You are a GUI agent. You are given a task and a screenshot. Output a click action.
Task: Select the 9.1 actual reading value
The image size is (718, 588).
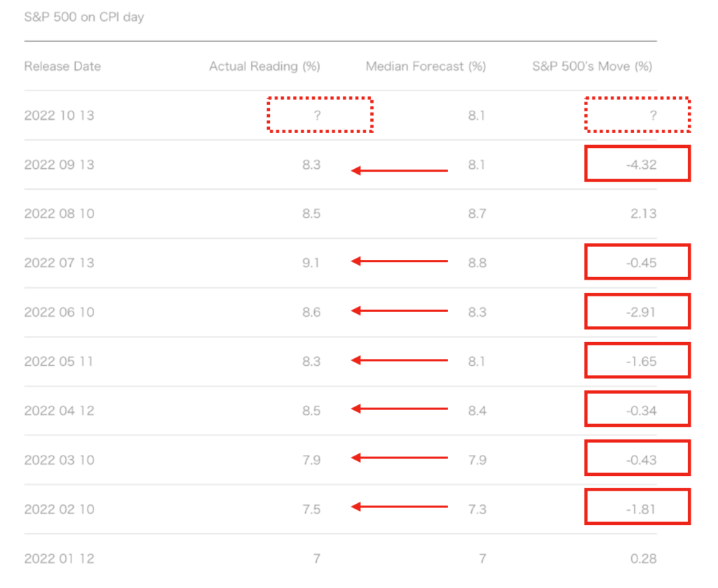311,263
